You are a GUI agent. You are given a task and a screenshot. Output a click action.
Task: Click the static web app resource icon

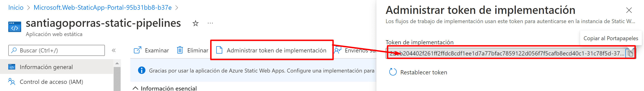(x=14, y=27)
